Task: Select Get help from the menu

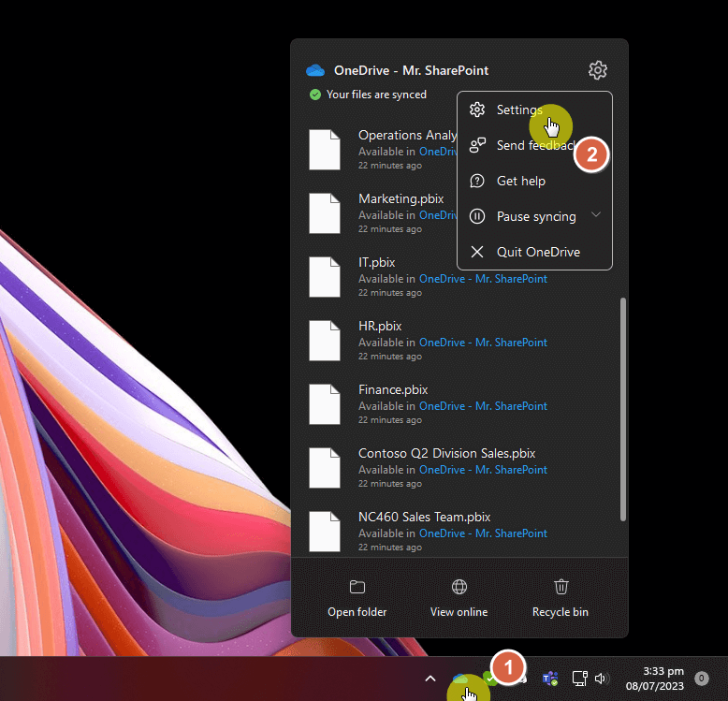Action: click(534, 181)
